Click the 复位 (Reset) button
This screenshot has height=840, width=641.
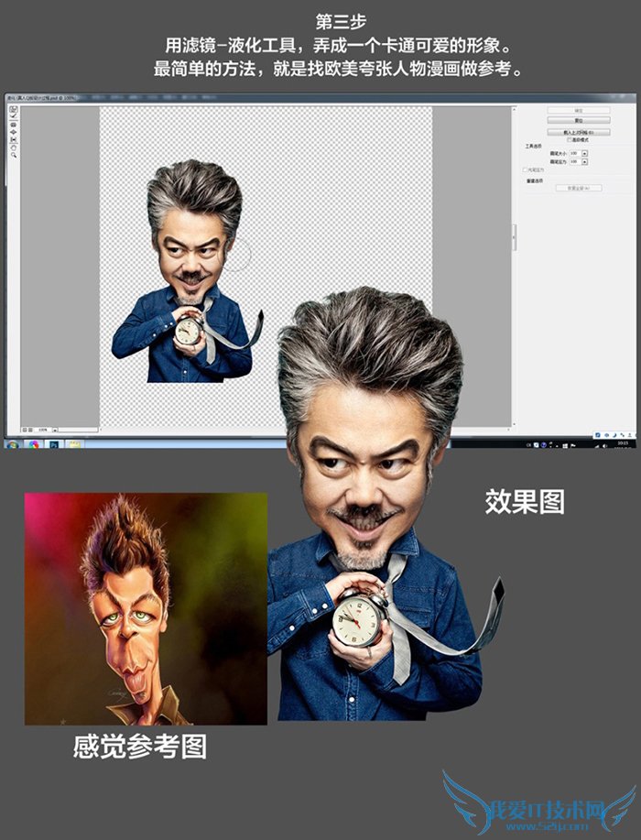[x=579, y=121]
